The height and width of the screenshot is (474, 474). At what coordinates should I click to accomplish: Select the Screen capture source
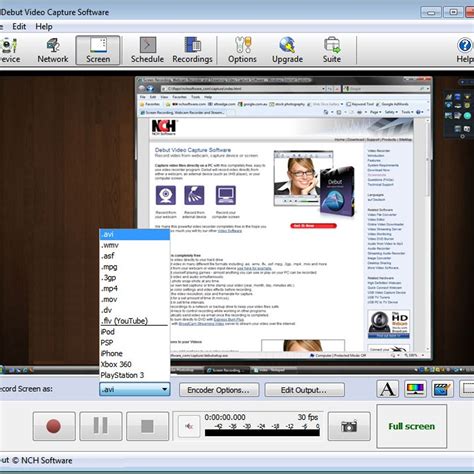click(98, 50)
